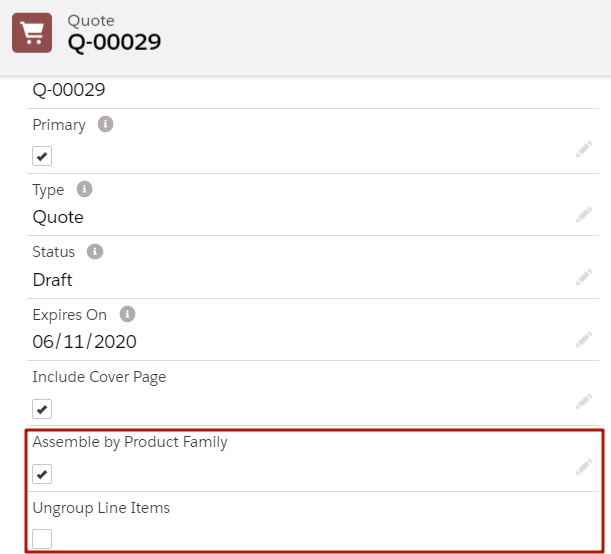The width and height of the screenshot is (611, 554).
Task: Open info tooltip next to Primary
Action: coord(105,124)
